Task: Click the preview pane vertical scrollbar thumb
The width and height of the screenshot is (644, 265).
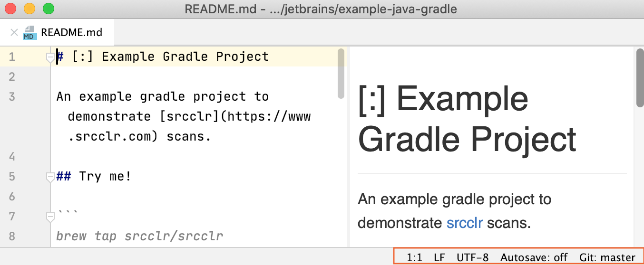Action: click(640, 78)
